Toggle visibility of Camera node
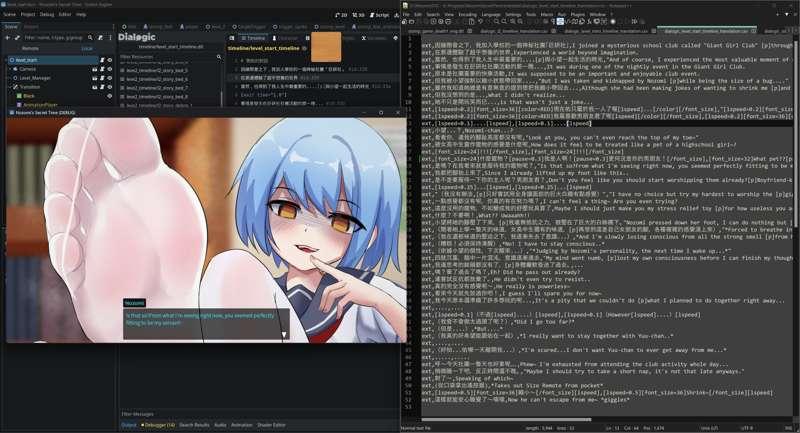This screenshot has height=433, width=800. tap(109, 69)
